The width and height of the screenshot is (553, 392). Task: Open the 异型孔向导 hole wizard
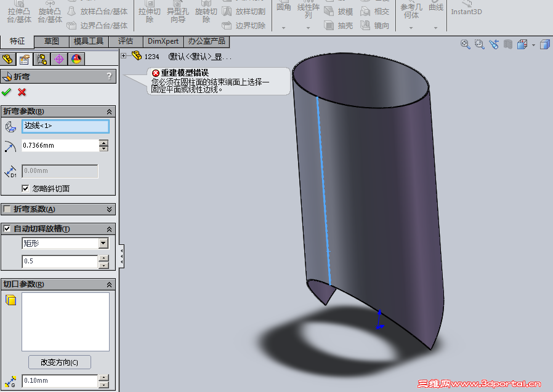click(x=178, y=12)
